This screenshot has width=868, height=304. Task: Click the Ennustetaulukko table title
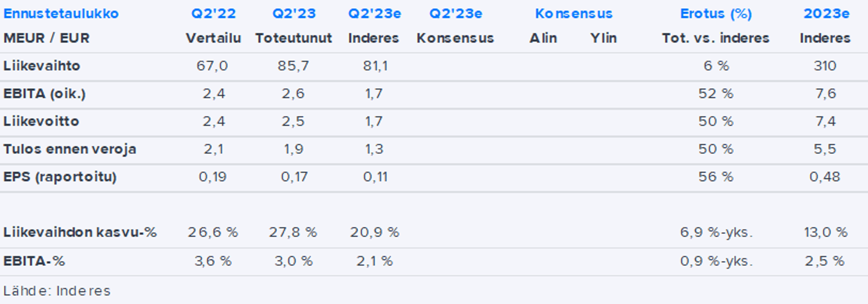coord(61,14)
